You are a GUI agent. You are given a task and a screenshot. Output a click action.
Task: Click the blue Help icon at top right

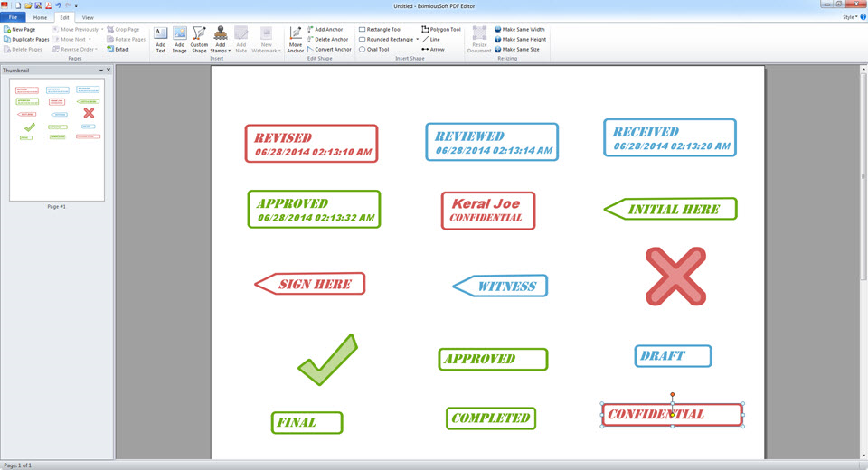863,17
